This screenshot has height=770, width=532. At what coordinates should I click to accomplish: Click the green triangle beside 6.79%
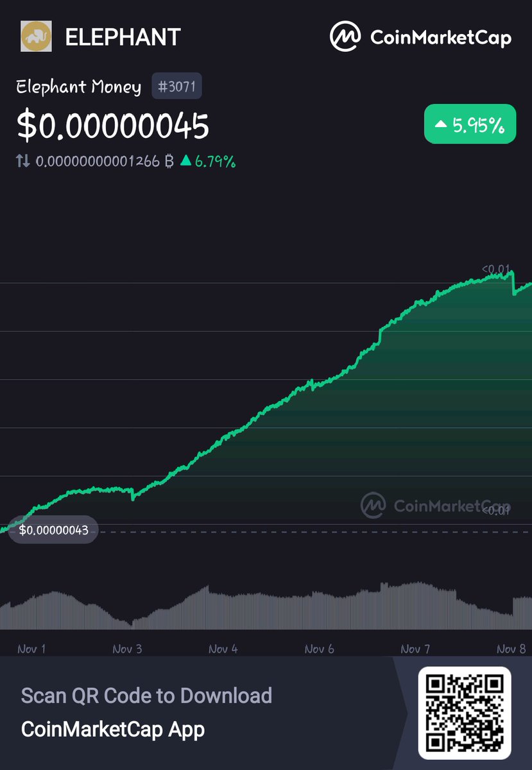point(186,161)
